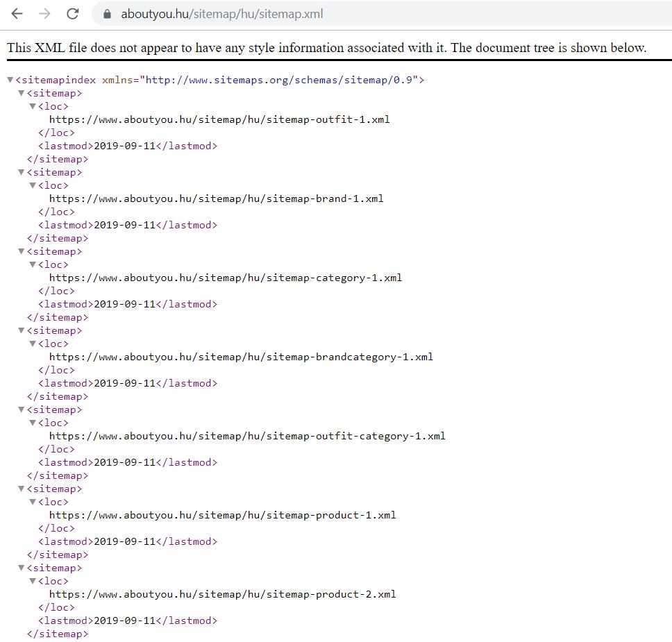Click the sitemap-outfit-category-1.xml URL text

point(247,437)
